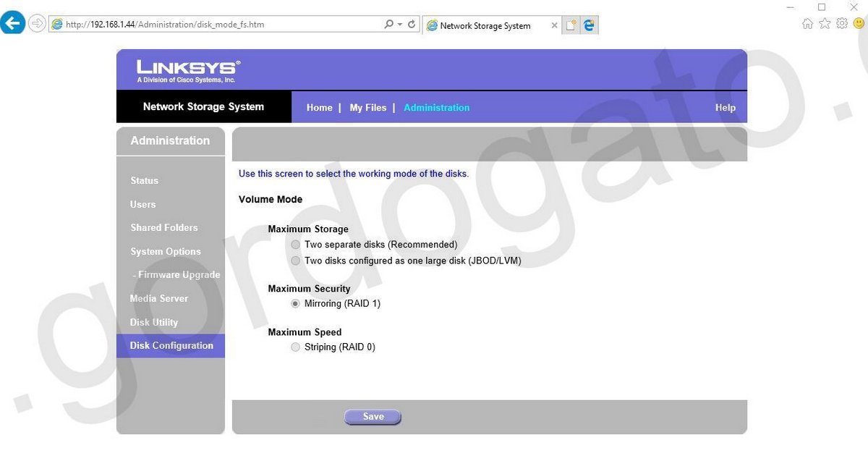
Task: Open Favorites star icon
Action: point(825,24)
